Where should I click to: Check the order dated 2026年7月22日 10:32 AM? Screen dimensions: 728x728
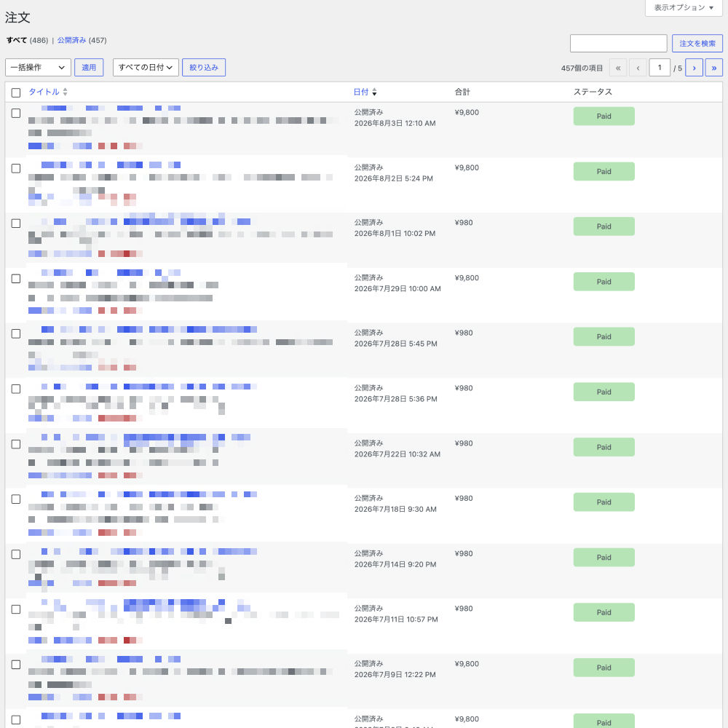pos(16,444)
